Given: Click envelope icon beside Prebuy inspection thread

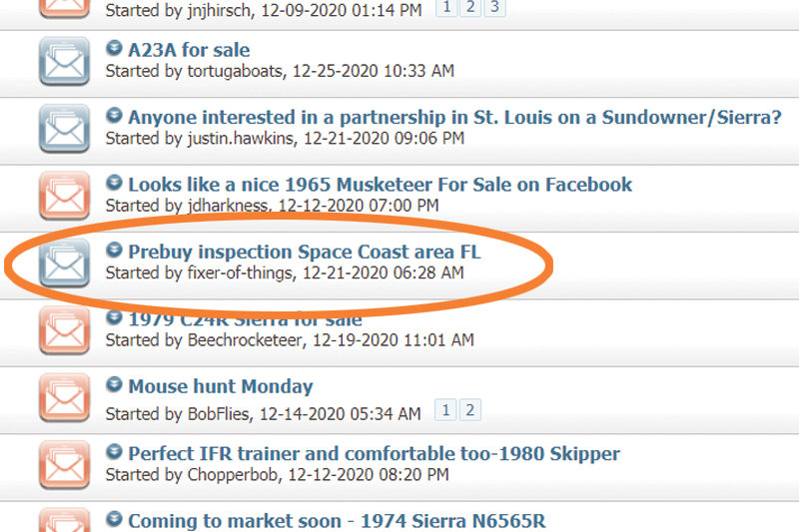Looking at the screenshot, I should pyautogui.click(x=64, y=263).
